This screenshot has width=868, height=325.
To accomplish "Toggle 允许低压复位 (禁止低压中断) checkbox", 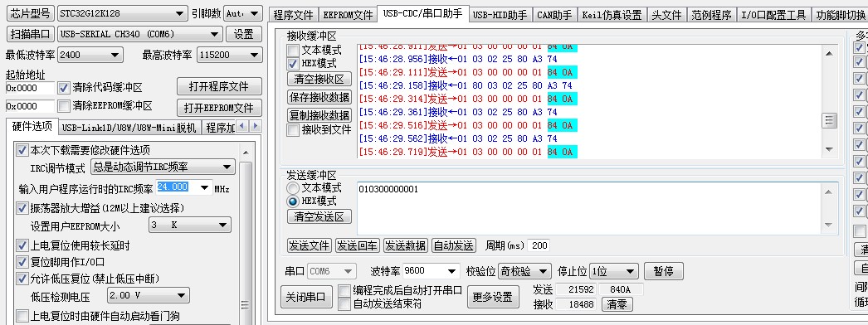I will 22,279.
